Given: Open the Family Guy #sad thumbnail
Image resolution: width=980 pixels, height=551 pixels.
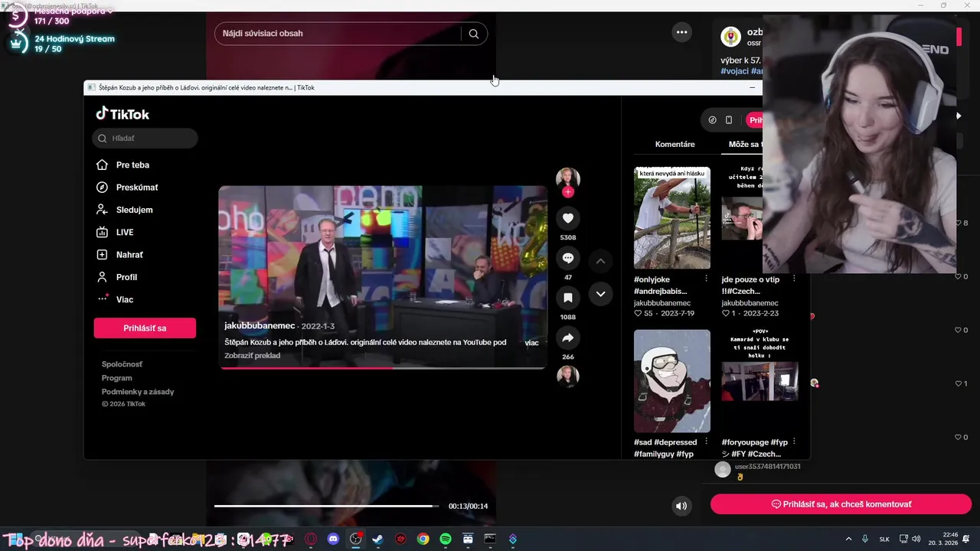Looking at the screenshot, I should [672, 381].
